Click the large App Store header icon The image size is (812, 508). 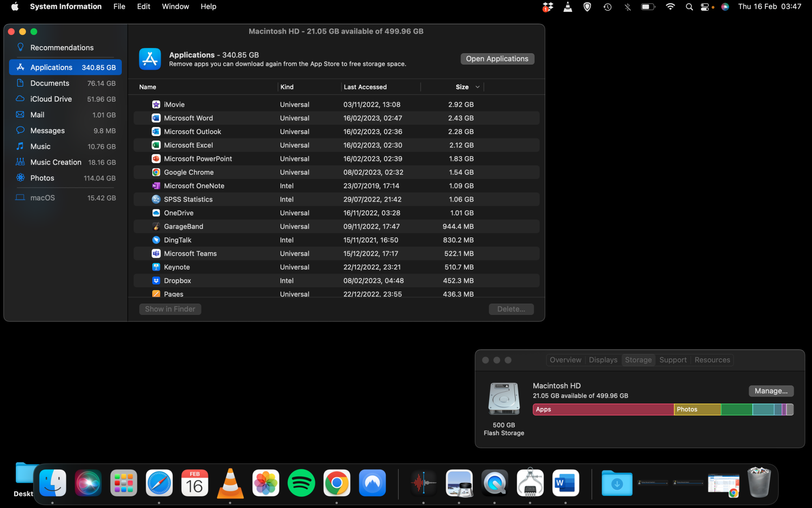click(x=150, y=59)
